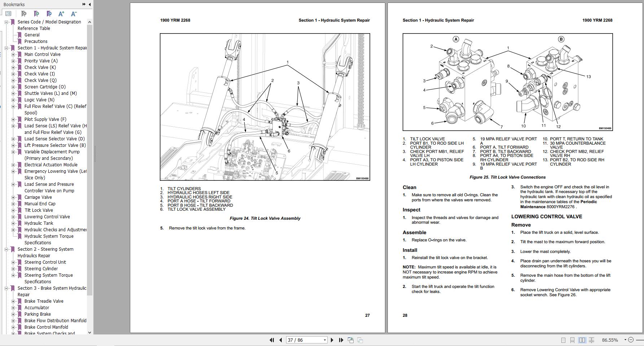Click the add new bookmark icon
This screenshot has height=346, width=644.
point(36,14)
